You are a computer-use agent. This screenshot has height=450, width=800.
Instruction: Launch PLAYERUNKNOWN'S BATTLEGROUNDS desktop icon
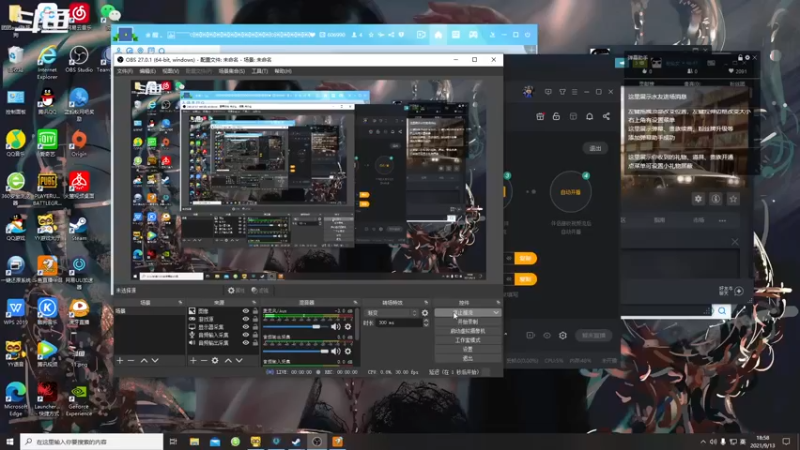click(47, 189)
